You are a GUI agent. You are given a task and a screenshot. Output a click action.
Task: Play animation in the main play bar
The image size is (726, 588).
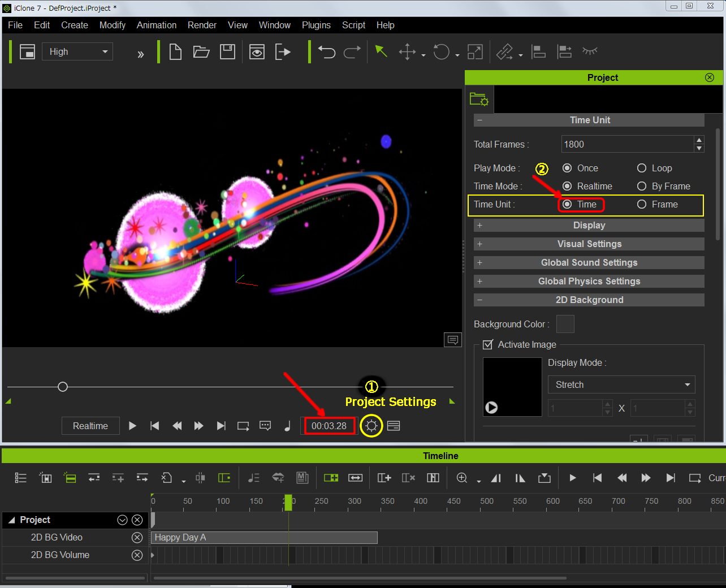(x=132, y=426)
